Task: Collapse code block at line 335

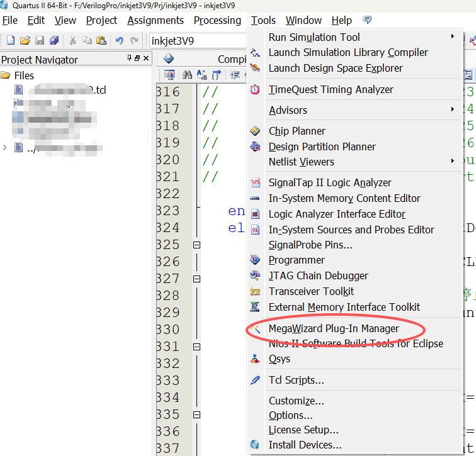Action: pyautogui.click(x=196, y=414)
